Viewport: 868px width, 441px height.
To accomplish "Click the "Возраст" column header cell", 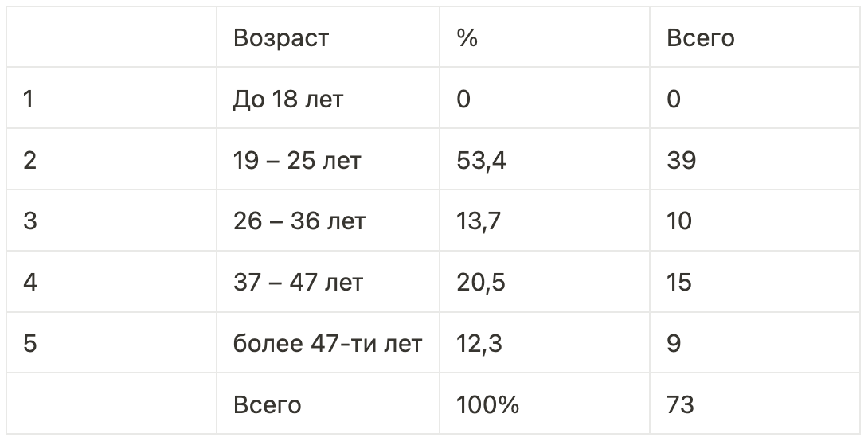I will tap(280, 37).
